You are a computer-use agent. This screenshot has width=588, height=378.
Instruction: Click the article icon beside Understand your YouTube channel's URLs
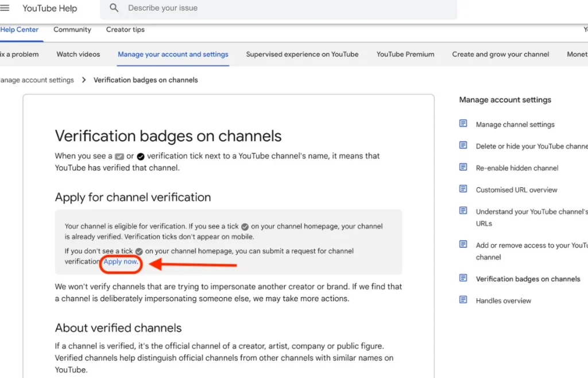click(463, 210)
